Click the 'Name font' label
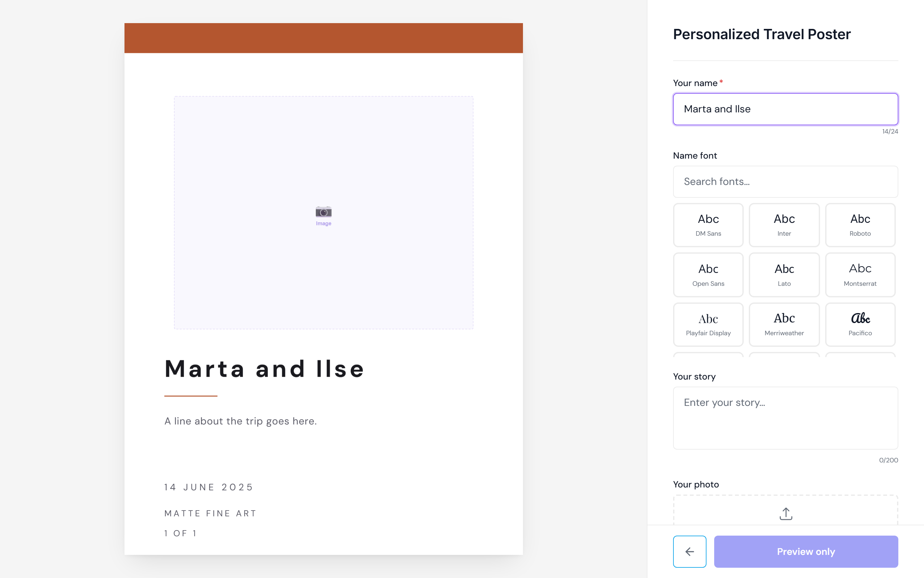This screenshot has width=924, height=578. pyautogui.click(x=695, y=156)
